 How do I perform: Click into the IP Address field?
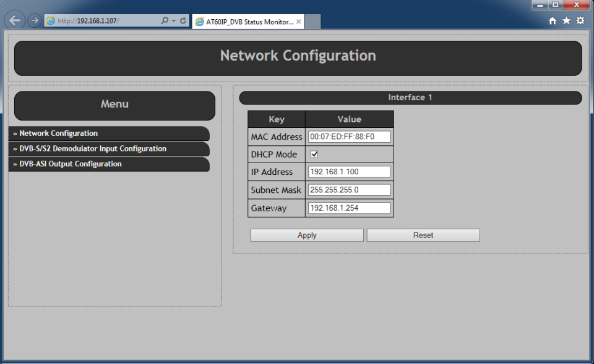(349, 172)
